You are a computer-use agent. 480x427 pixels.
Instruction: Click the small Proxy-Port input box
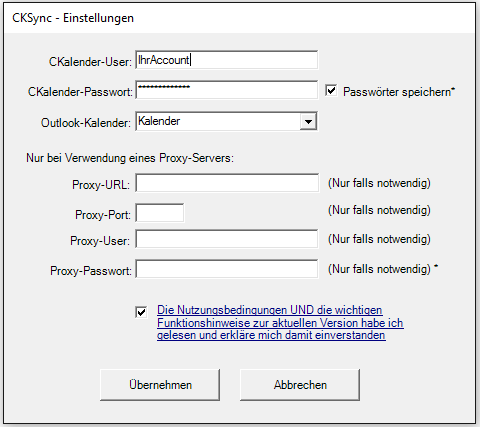[160, 213]
